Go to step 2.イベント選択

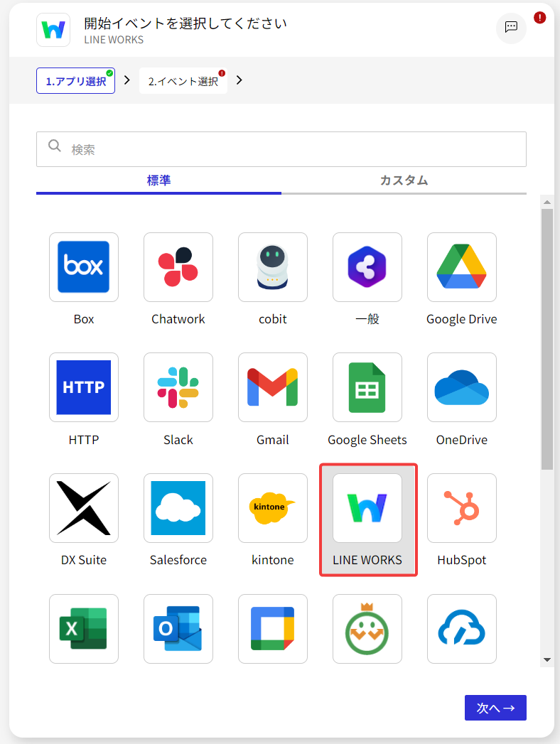click(x=183, y=81)
